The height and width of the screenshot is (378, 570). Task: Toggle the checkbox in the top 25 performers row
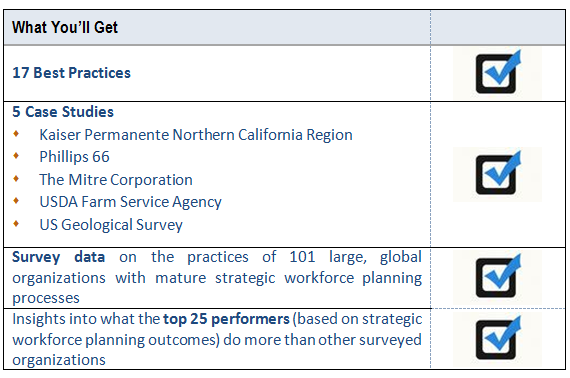coord(498,339)
